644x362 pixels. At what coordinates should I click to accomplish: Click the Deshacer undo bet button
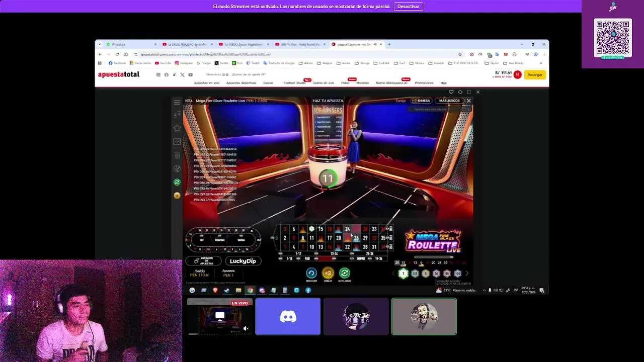click(311, 273)
